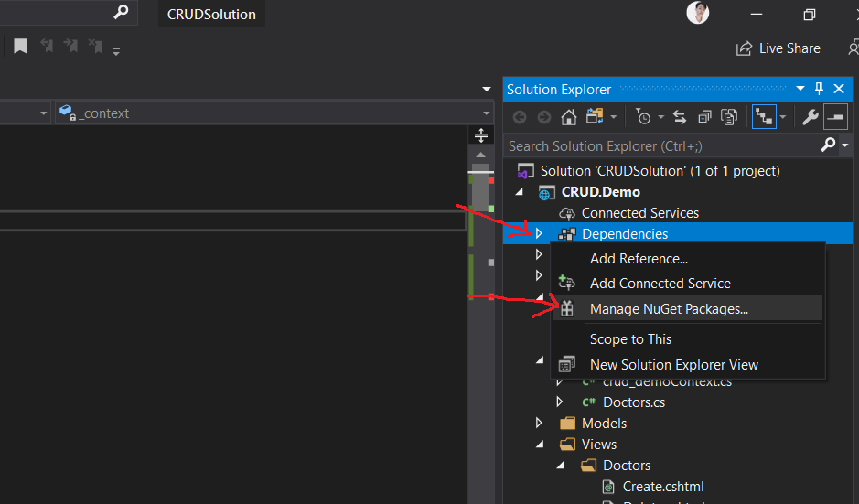Collapse All in Solution Explorer
The height and width of the screenshot is (504, 859).
[x=704, y=117]
